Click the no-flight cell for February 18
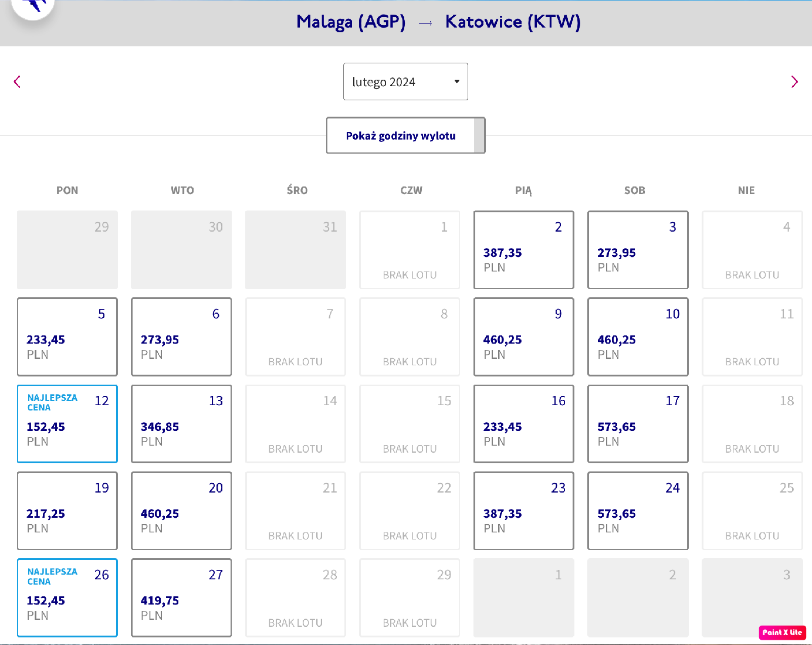This screenshot has width=812, height=645. tap(752, 423)
